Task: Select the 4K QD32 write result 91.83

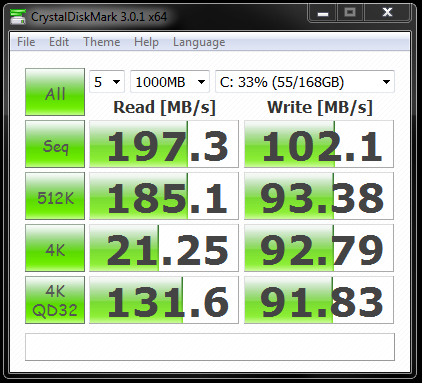Action: point(319,300)
